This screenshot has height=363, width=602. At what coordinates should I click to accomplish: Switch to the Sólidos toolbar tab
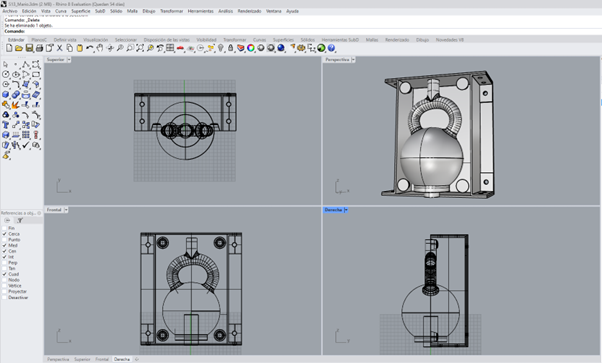coord(308,40)
